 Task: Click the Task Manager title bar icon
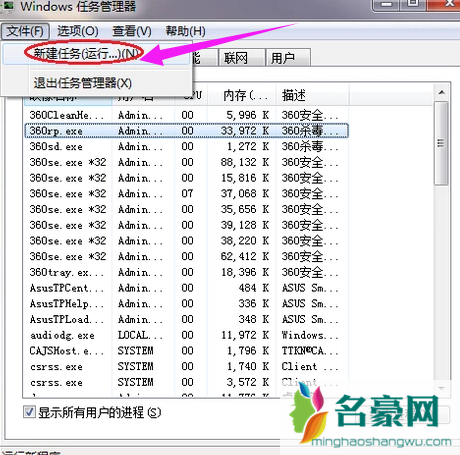[x=7, y=6]
